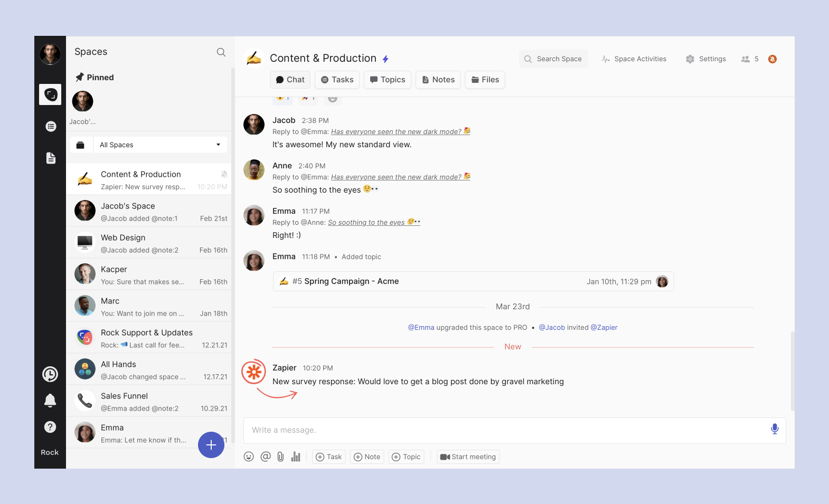Click the emoji picker icon below message box

click(249, 457)
